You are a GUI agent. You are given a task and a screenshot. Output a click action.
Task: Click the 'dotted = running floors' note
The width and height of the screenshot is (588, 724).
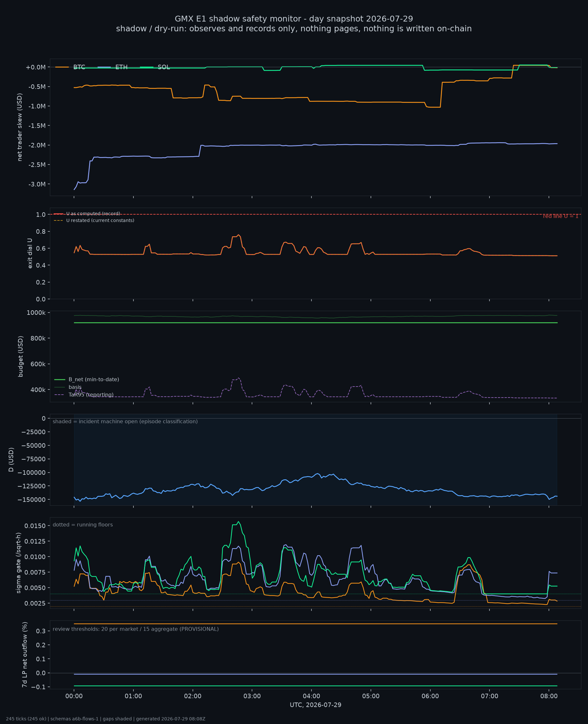click(x=83, y=525)
